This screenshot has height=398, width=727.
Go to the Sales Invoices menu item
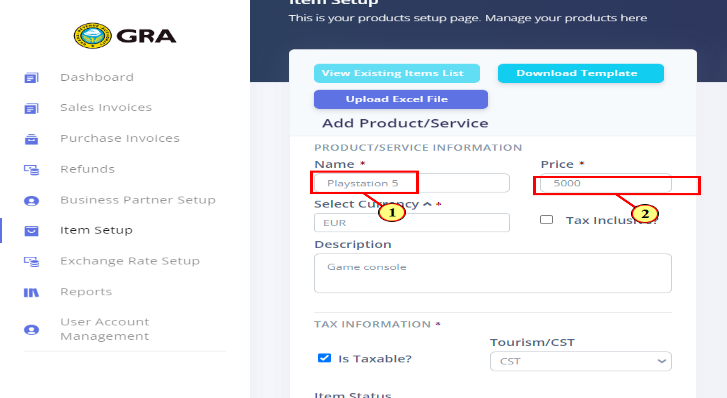click(x=106, y=108)
